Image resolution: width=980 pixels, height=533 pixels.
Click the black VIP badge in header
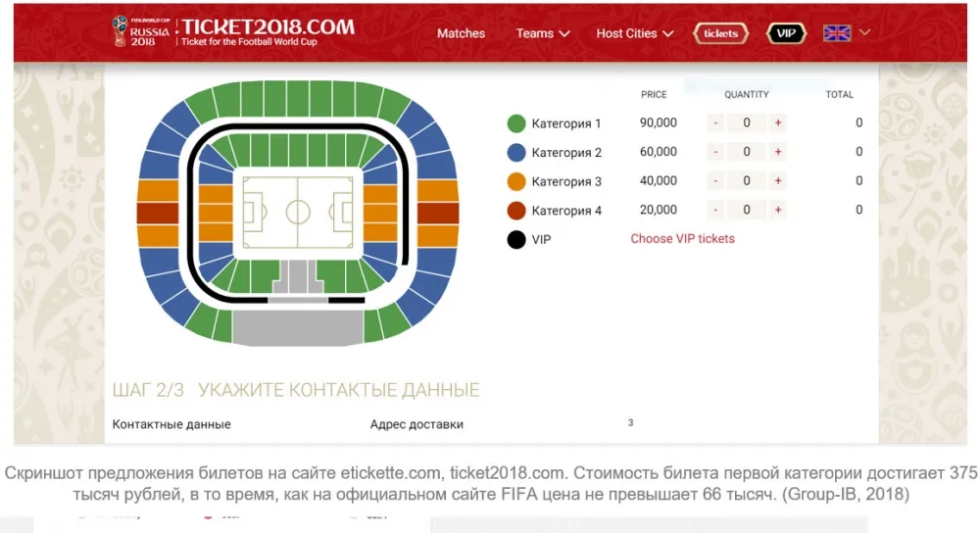click(786, 33)
